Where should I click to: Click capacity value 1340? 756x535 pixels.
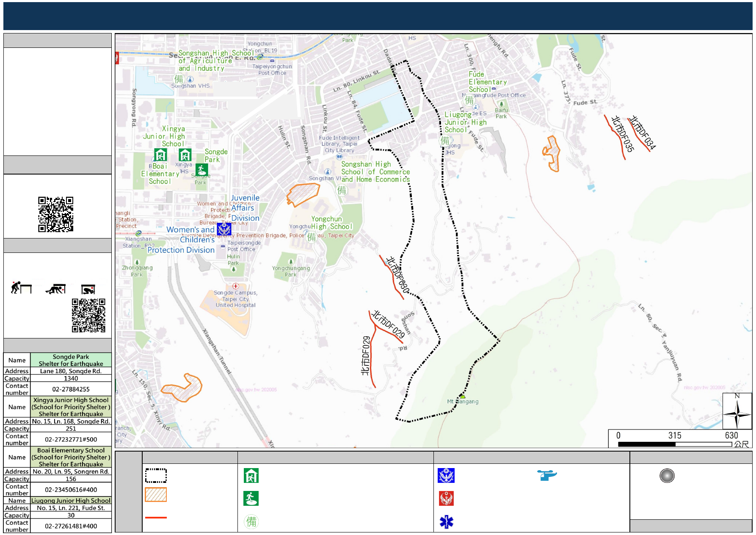point(71,378)
